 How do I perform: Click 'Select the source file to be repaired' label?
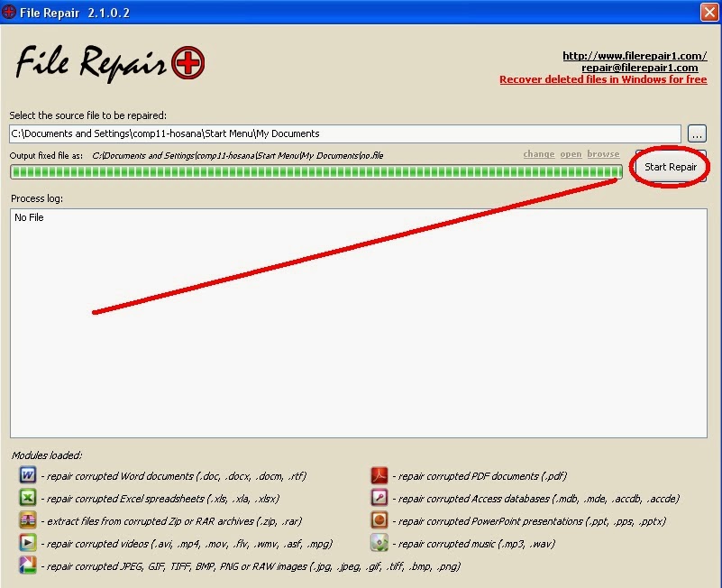click(88, 115)
